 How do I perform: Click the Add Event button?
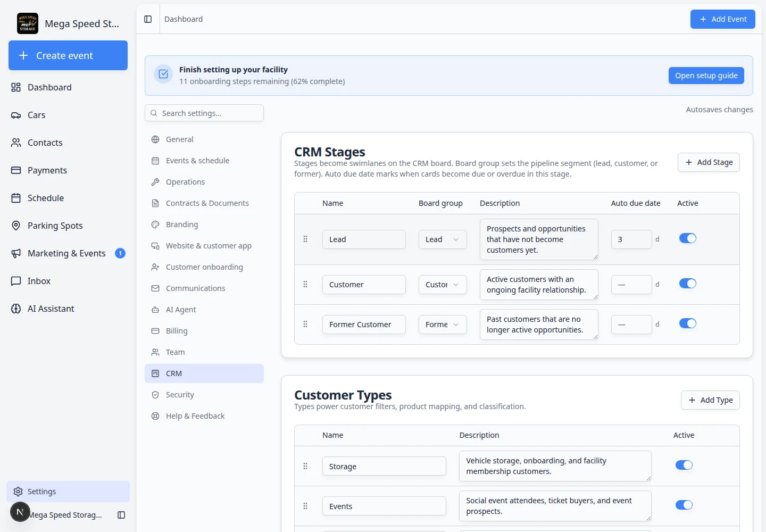tap(723, 19)
